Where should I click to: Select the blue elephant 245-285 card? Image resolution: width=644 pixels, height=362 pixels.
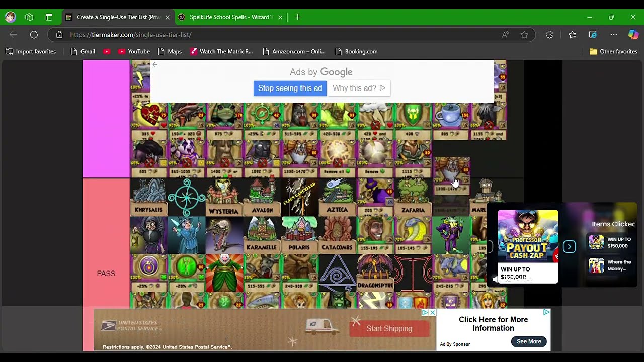pos(451,273)
